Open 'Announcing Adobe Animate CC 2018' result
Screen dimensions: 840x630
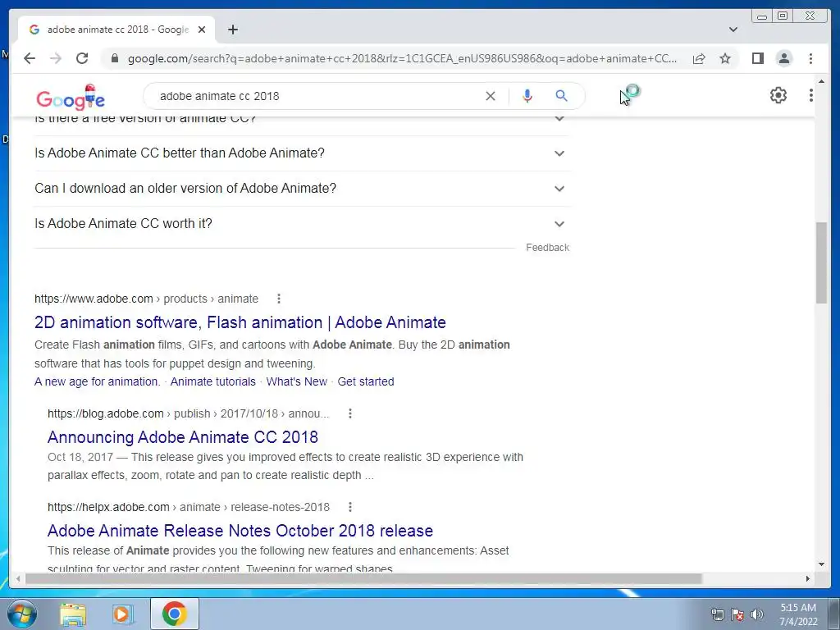[x=183, y=437]
